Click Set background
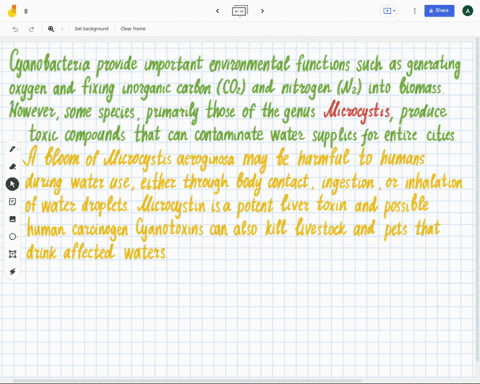 (x=92, y=29)
